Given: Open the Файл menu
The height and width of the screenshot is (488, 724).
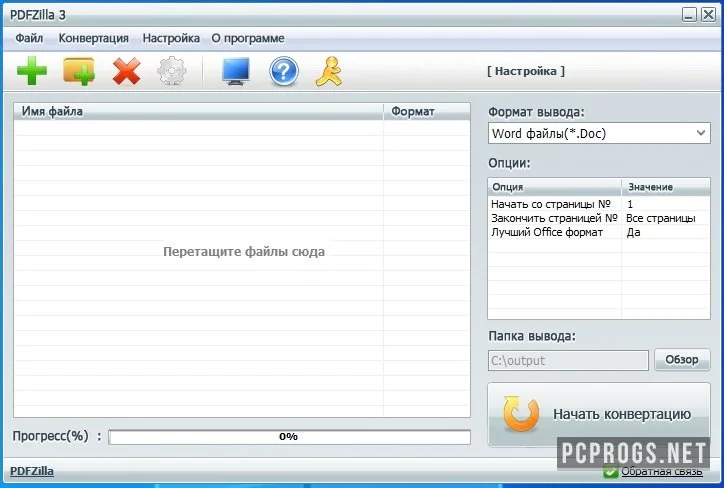Looking at the screenshot, I should 29,38.
